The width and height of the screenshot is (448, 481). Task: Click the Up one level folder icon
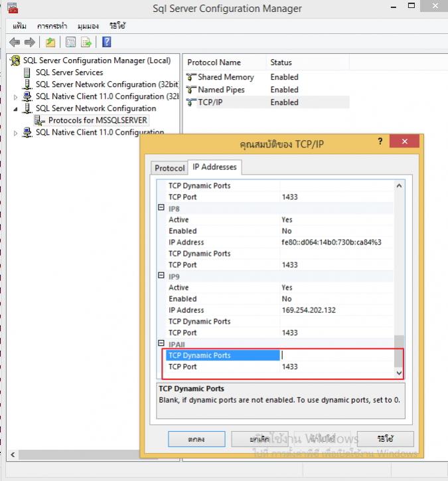[50, 43]
